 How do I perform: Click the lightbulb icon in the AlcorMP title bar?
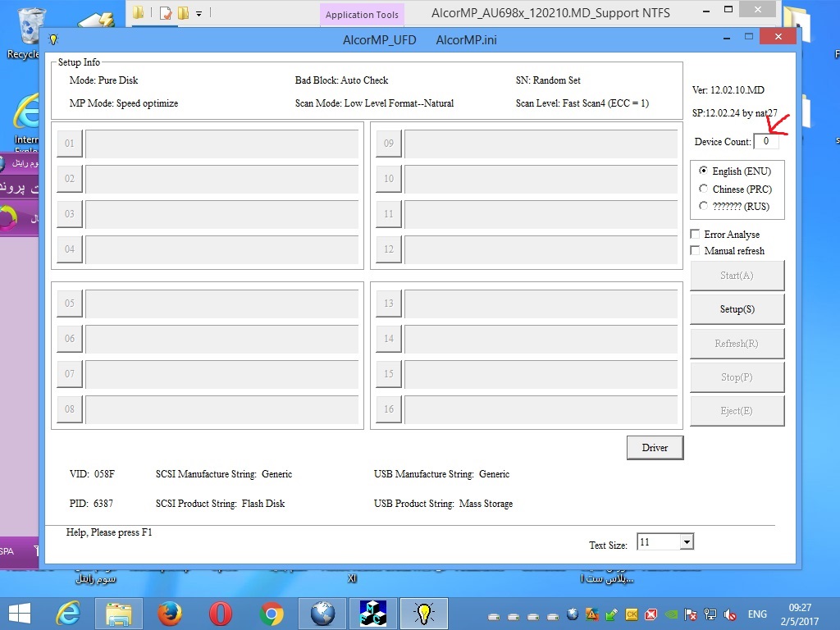click(x=53, y=39)
